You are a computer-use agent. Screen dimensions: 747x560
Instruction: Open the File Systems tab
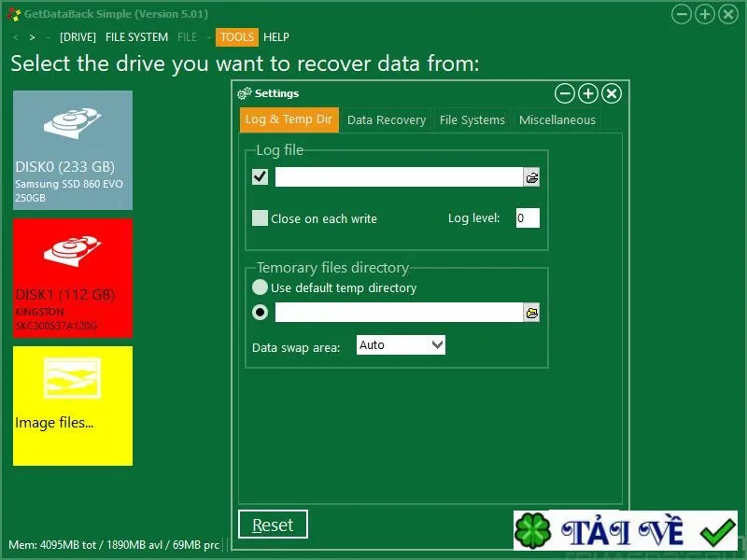(x=472, y=120)
